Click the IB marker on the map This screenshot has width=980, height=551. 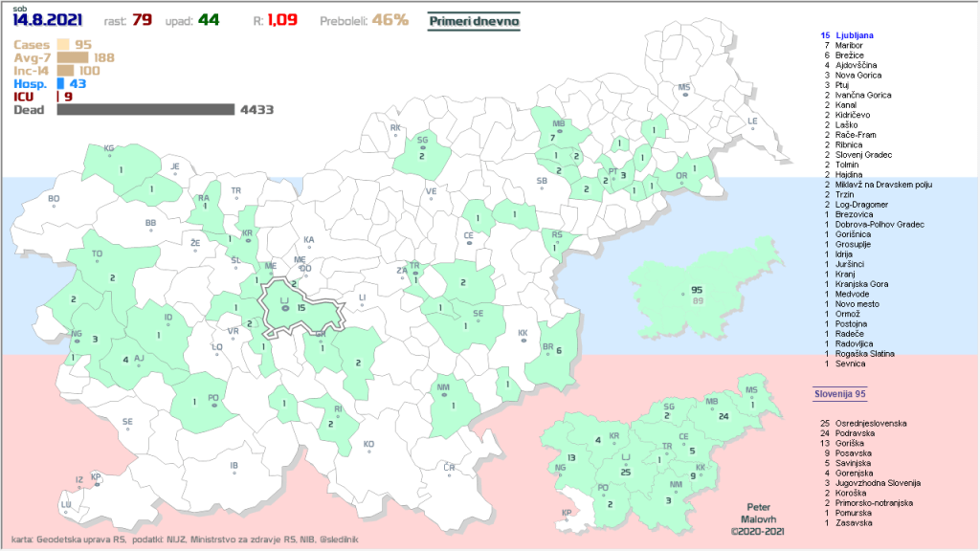click(234, 472)
